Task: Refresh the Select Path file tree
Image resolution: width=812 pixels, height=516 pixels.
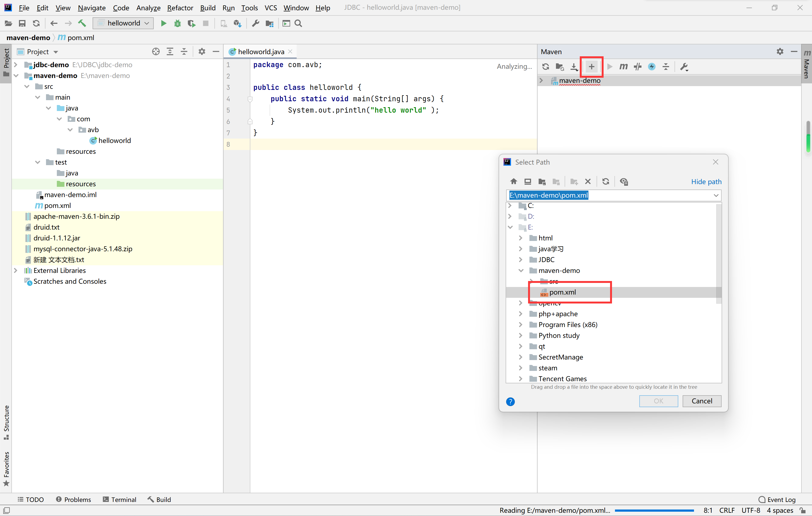Action: 606,182
